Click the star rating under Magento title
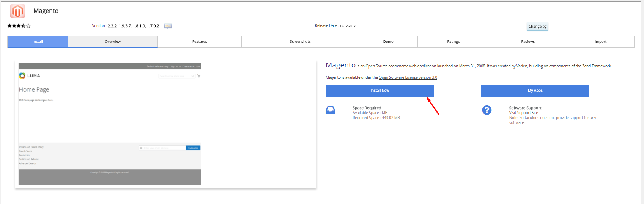The width and height of the screenshot is (644, 204). pos(19,26)
